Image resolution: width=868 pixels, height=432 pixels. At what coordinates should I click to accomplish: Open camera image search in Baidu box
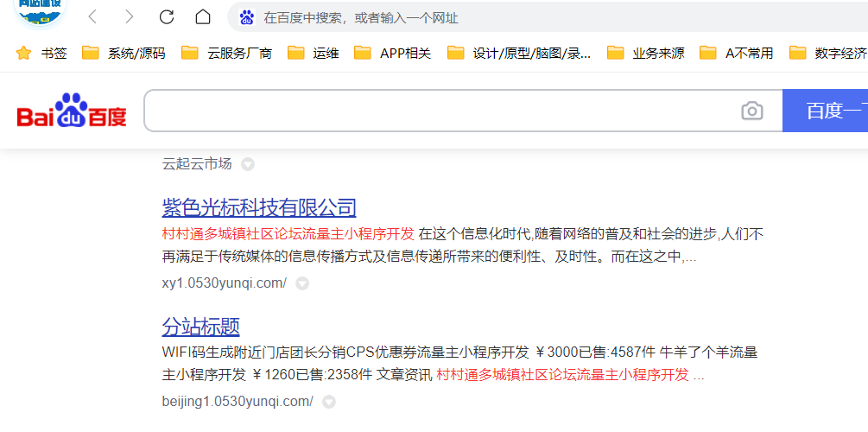tap(751, 111)
